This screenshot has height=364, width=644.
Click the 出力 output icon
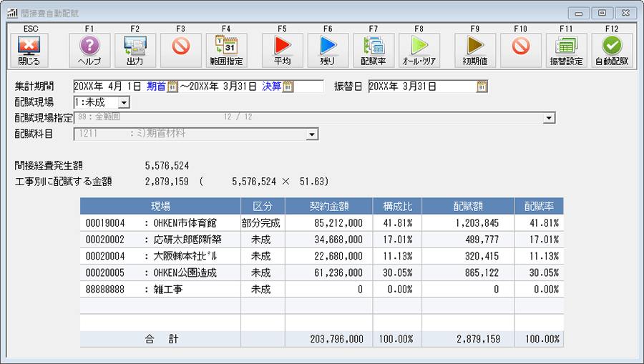click(135, 50)
